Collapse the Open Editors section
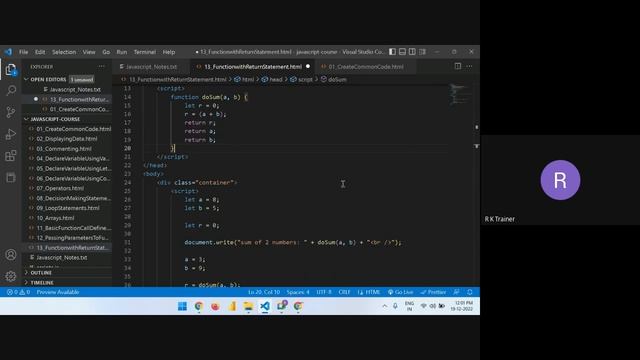 (48, 80)
